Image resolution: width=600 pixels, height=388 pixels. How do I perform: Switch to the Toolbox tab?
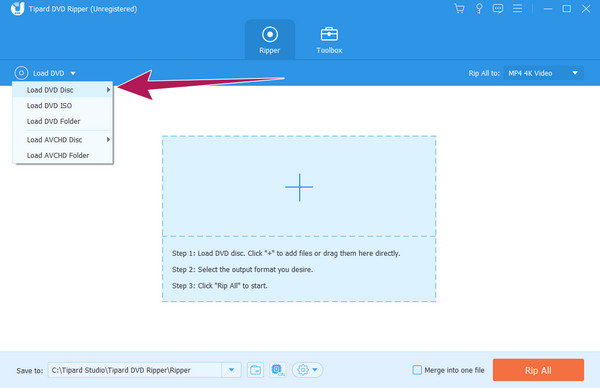[329, 40]
